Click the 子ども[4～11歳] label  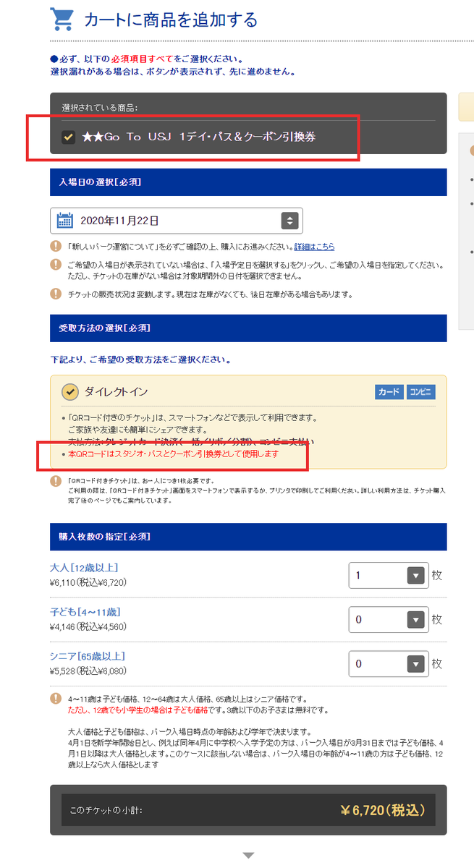pyautogui.click(x=84, y=612)
